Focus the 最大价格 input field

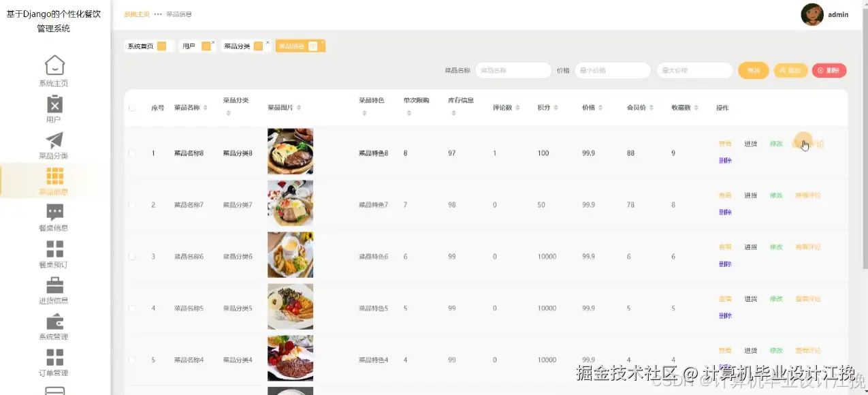tap(694, 70)
